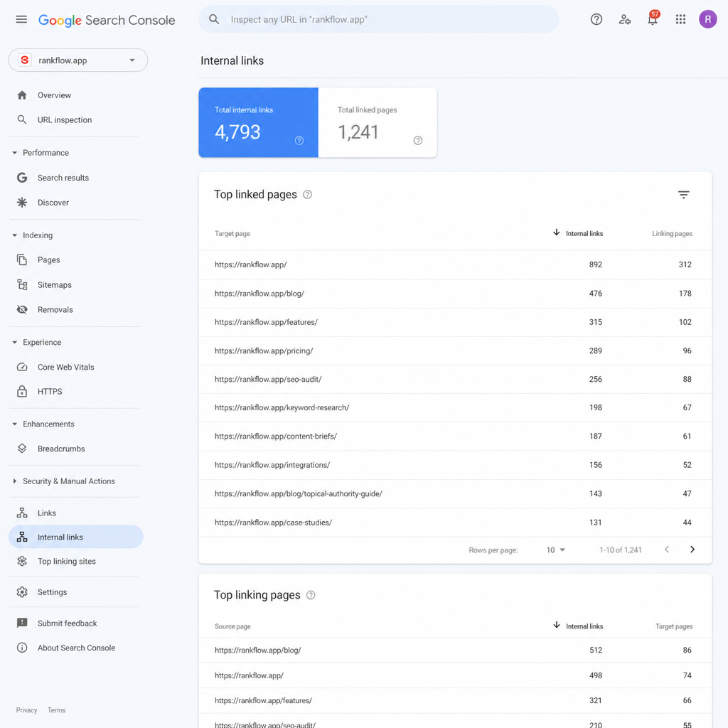
Task: Open the Terms link
Action: 56,710
